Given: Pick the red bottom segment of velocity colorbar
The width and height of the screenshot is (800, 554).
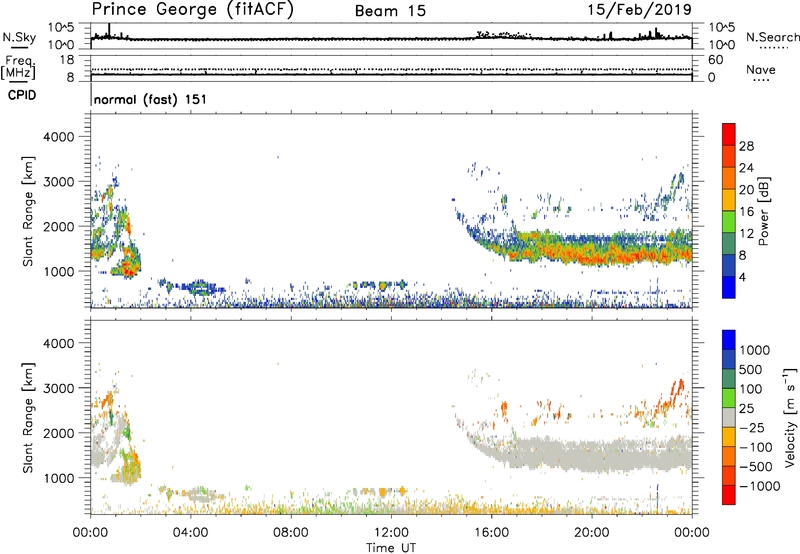Looking at the screenshot, I should point(729,495).
